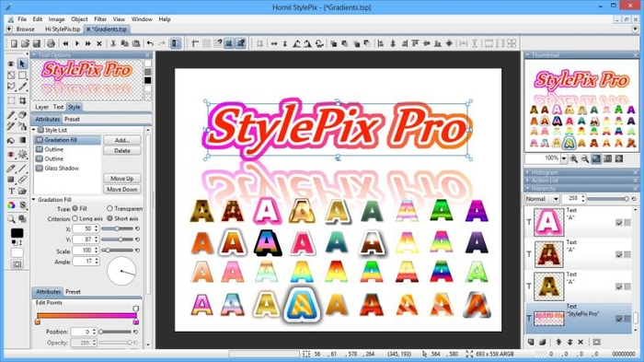Click the new layer icon in Hierarchy panel
The width and height of the screenshot is (644, 362).
531,342
